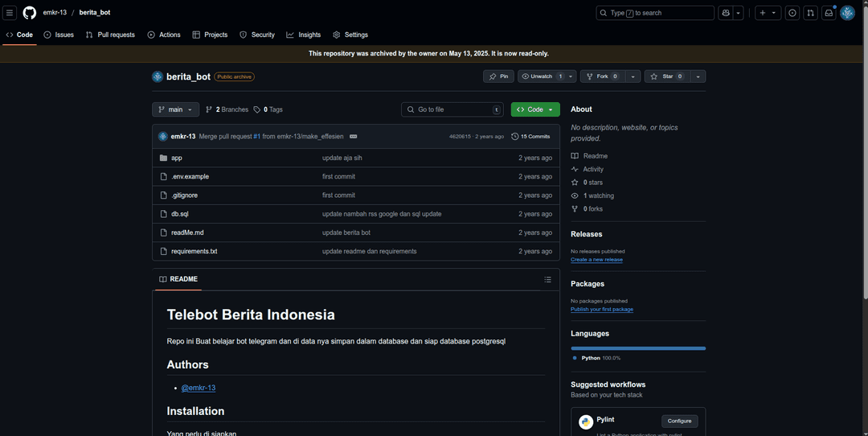Open the Fork options dropdown arrow
Image resolution: width=868 pixels, height=436 pixels.
(x=633, y=76)
